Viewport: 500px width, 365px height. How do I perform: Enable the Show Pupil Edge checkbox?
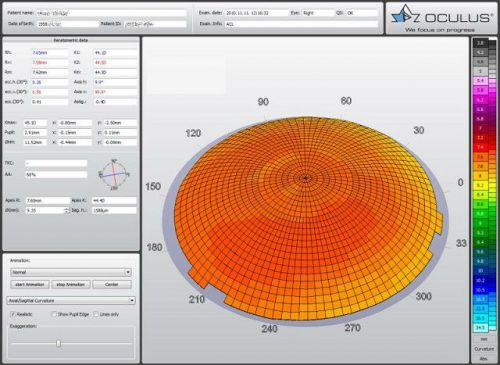54,314
